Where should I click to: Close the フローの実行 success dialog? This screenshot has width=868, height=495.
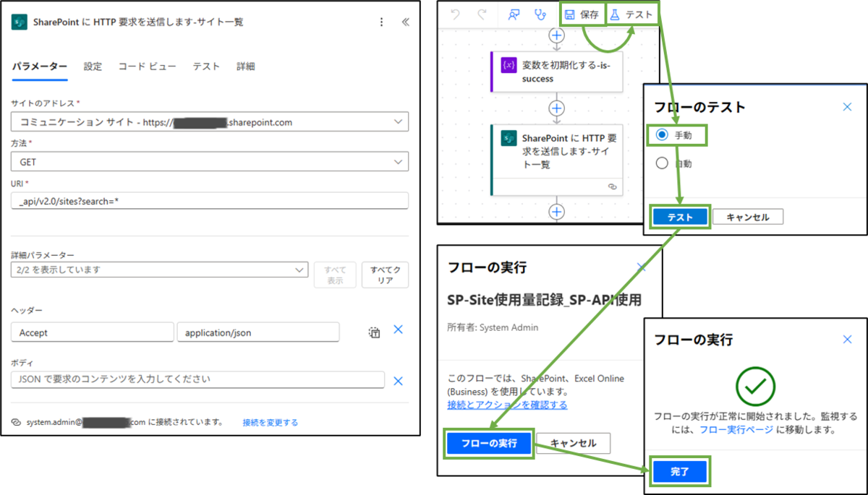coord(848,339)
